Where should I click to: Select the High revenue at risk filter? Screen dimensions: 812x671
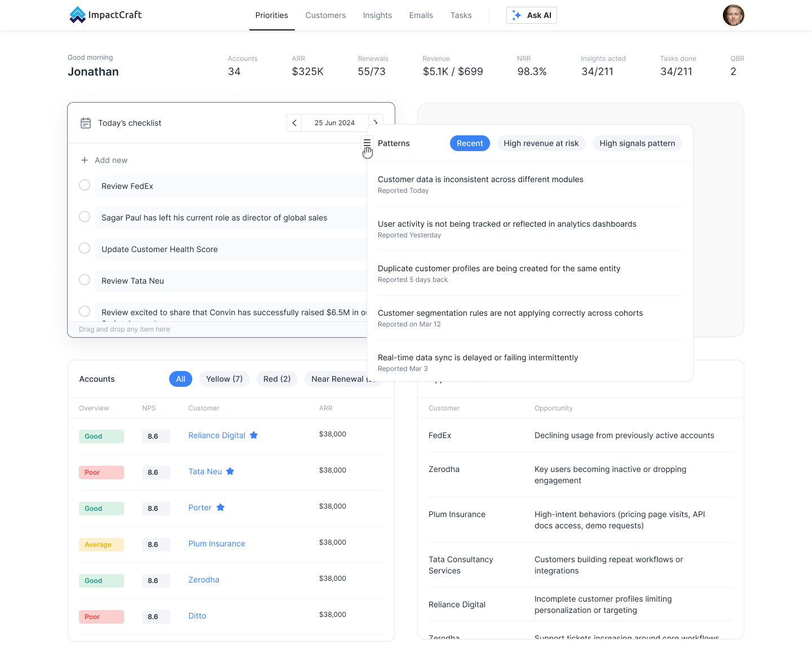(541, 143)
